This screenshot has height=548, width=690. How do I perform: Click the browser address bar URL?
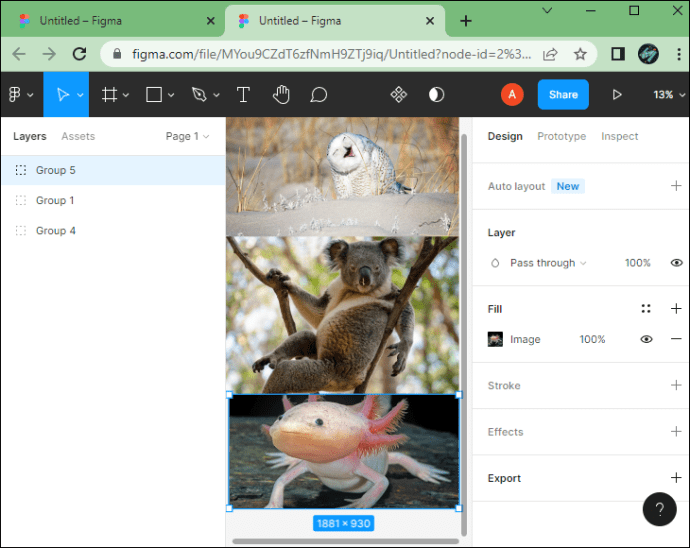point(331,54)
